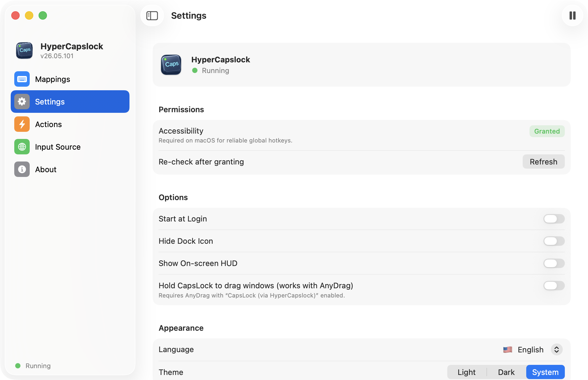Pause HyperCapslock with the pause button
588x380 pixels.
572,15
